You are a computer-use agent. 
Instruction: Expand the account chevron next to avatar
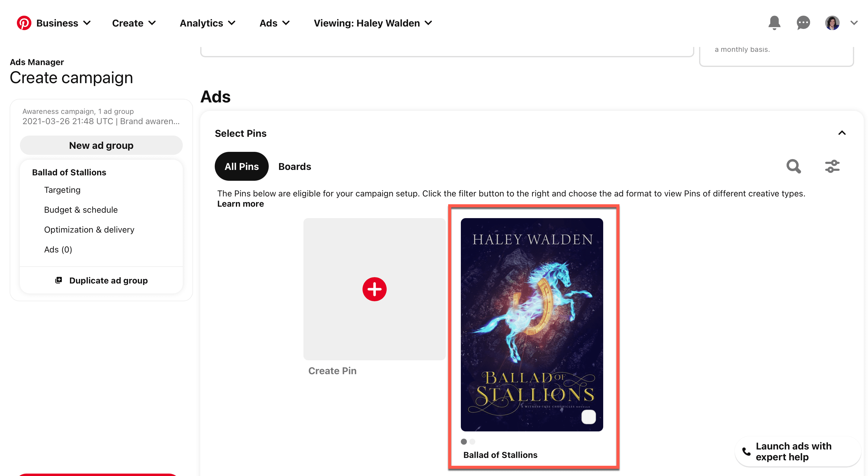click(854, 23)
